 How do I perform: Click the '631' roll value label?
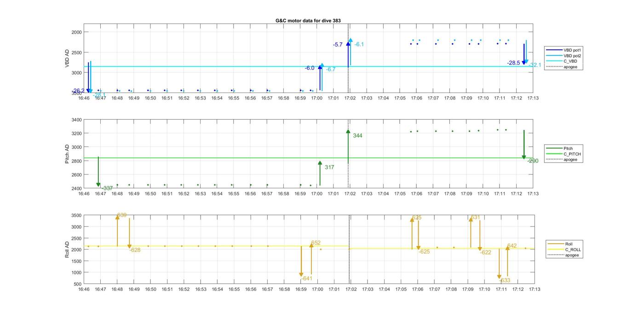tap(475, 218)
